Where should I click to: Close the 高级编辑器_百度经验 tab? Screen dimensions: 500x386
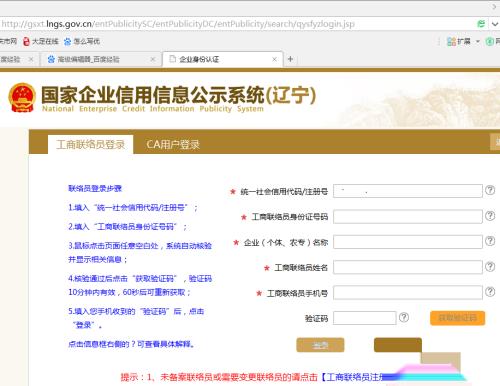point(153,59)
